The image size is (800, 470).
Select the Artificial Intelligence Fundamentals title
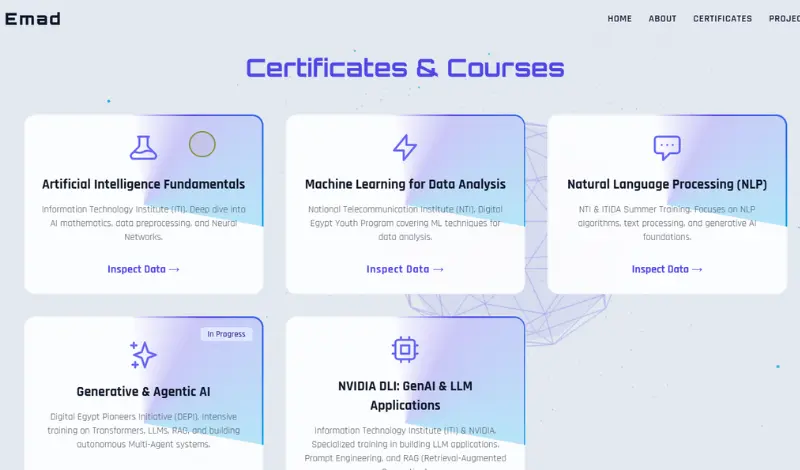[143, 184]
